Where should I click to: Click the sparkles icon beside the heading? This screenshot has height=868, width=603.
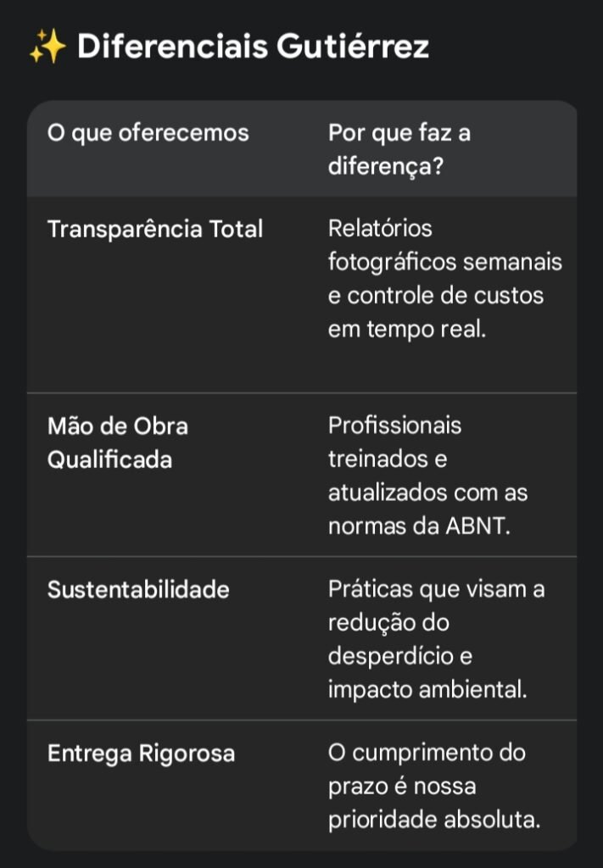47,48
